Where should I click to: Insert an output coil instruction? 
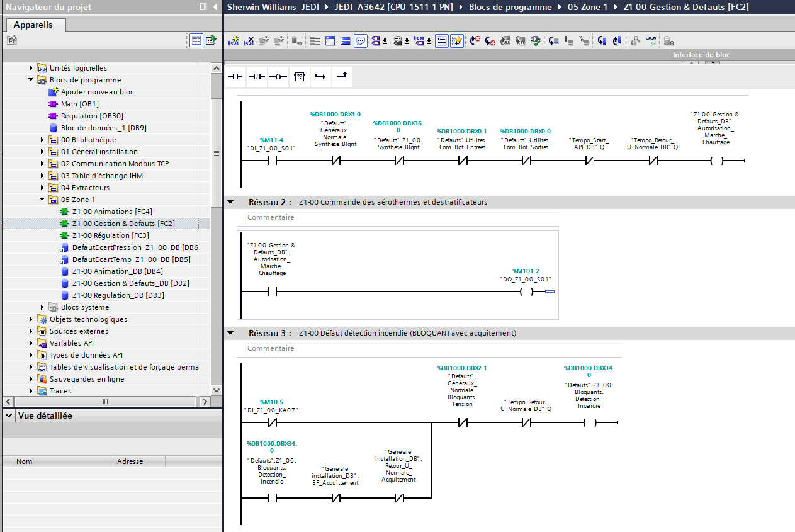click(x=278, y=77)
